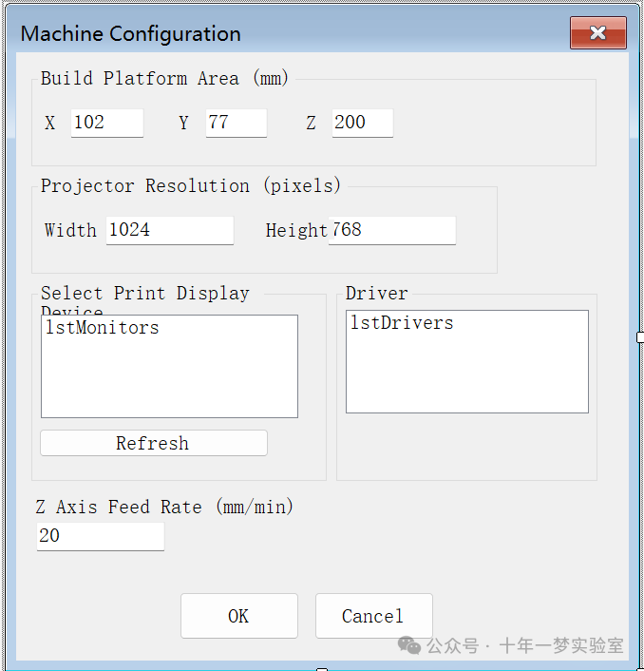Image resolution: width=644 pixels, height=671 pixels.
Task: Click the Z Axis Feed Rate field
Action: [100, 536]
